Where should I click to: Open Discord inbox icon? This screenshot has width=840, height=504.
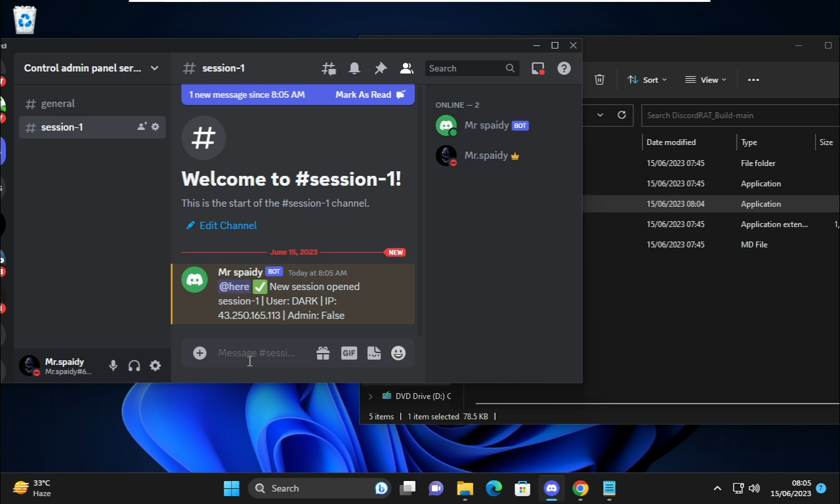[x=538, y=68]
